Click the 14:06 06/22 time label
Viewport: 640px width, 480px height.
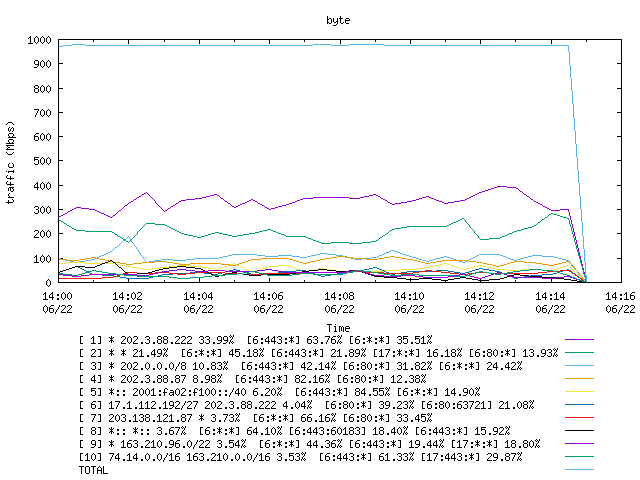coord(268,302)
